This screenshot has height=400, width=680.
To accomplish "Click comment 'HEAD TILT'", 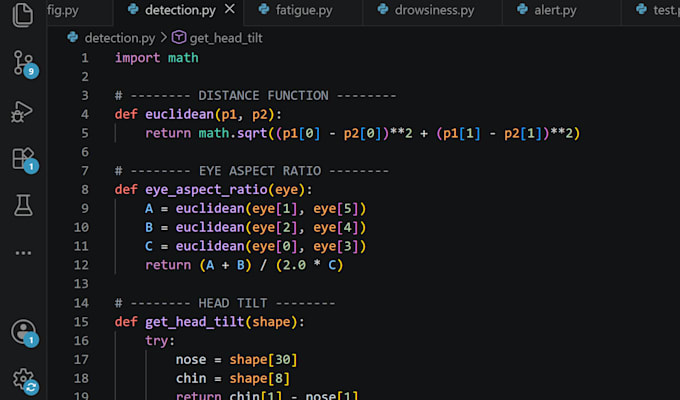I will click(233, 303).
